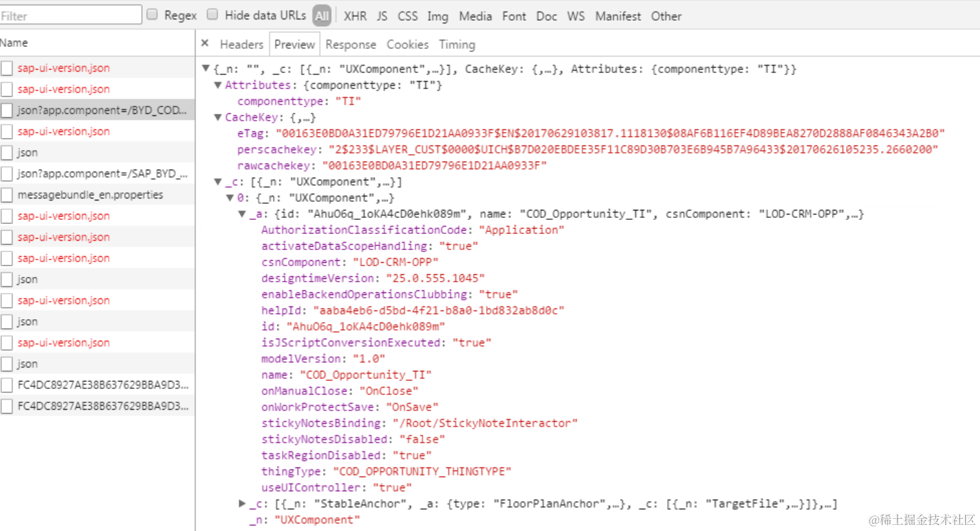Select the messagebundle_en.properties request name
The height and width of the screenshot is (531, 980).
pos(90,194)
